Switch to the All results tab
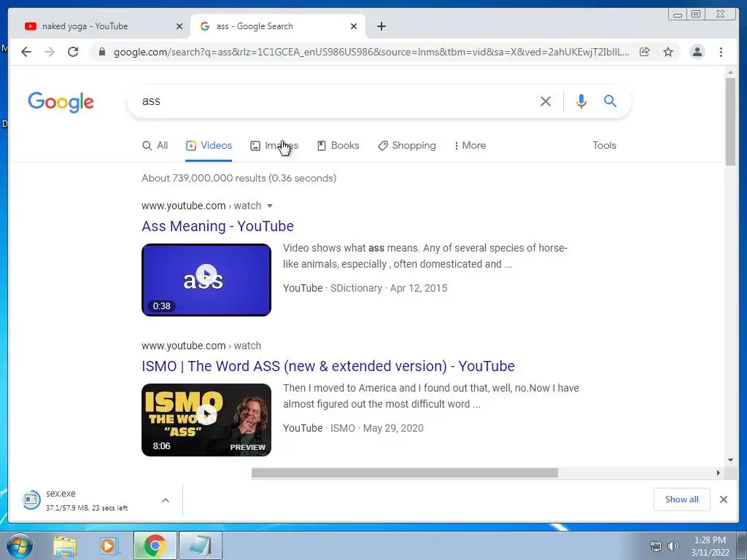 [155, 146]
